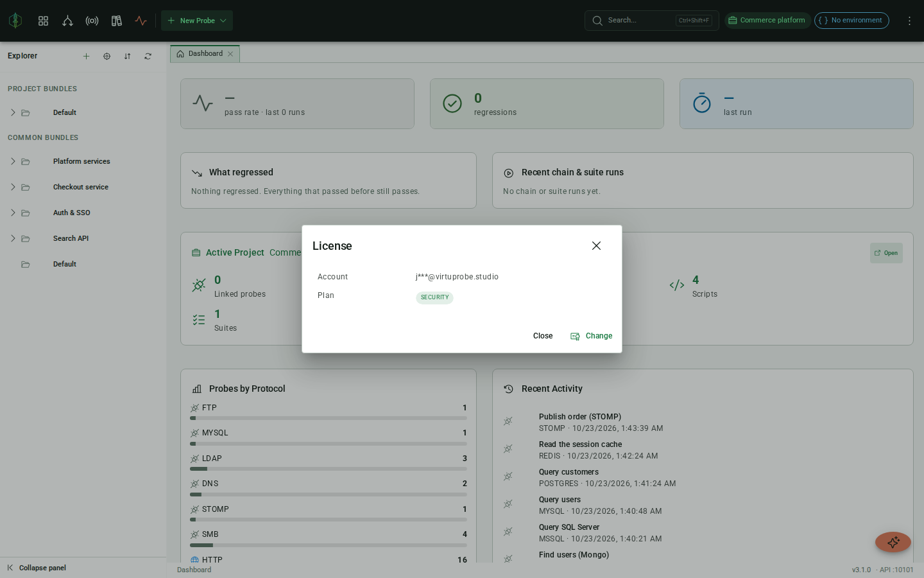Click the regressions checkmark icon
Screen dimensions: 924x578
point(452,103)
